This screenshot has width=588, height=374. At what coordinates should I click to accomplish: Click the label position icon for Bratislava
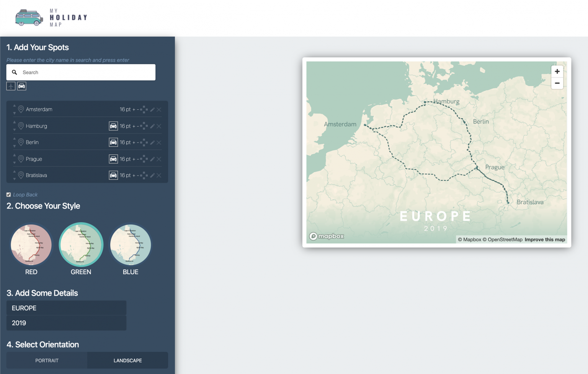(x=144, y=175)
